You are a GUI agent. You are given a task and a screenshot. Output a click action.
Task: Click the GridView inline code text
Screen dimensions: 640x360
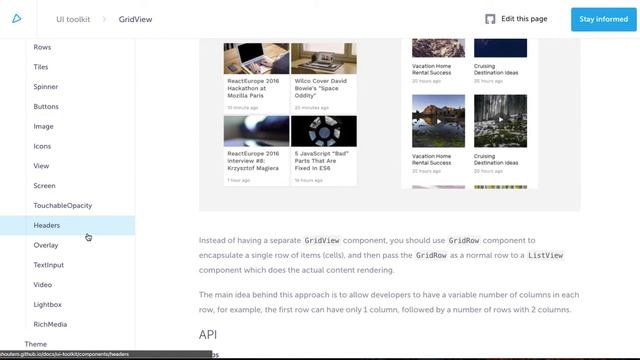pyautogui.click(x=322, y=240)
